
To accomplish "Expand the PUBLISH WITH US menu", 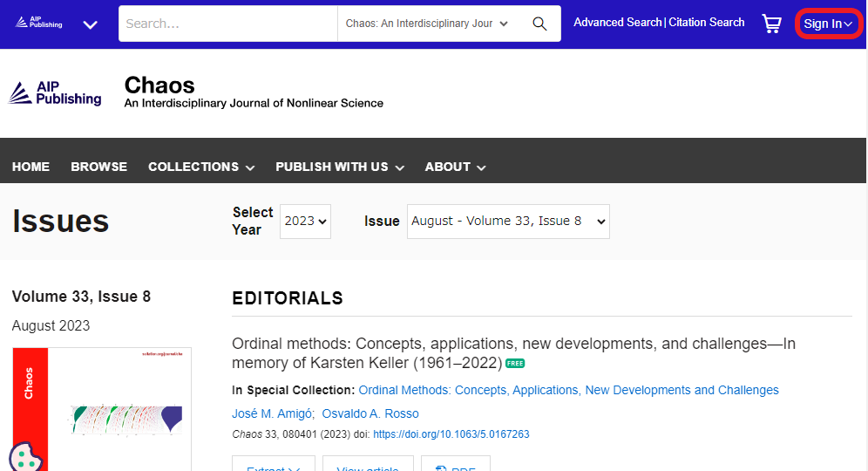I will click(x=340, y=167).
